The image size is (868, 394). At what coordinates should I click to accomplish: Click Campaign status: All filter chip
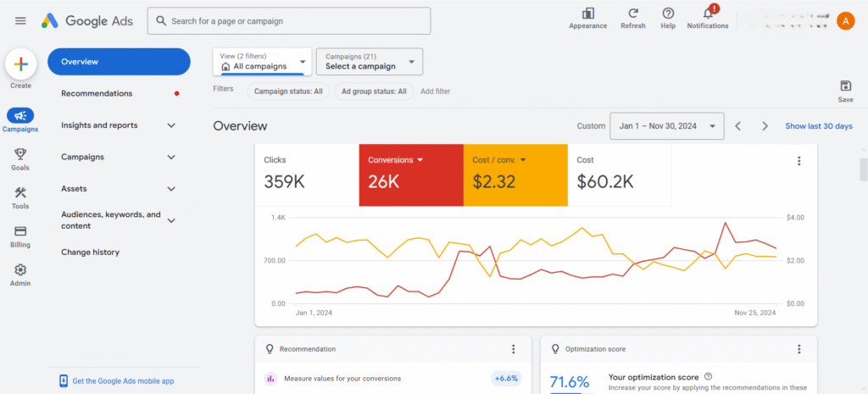pos(288,92)
